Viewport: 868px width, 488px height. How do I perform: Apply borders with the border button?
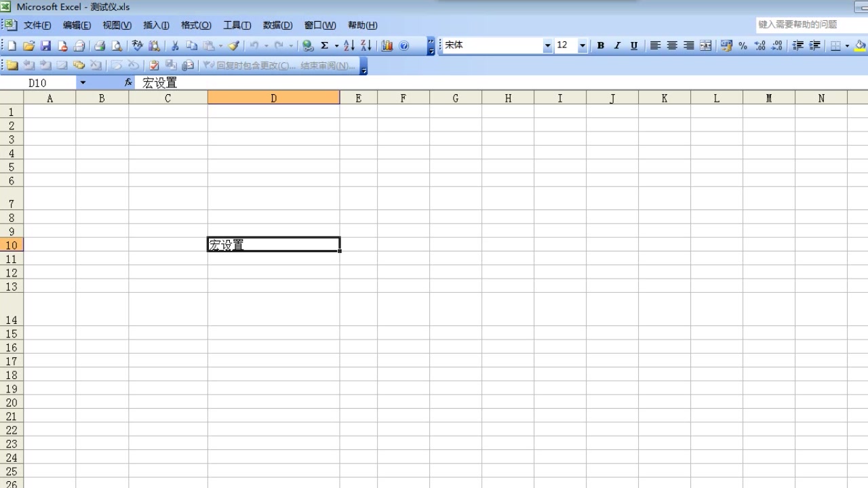[836, 45]
